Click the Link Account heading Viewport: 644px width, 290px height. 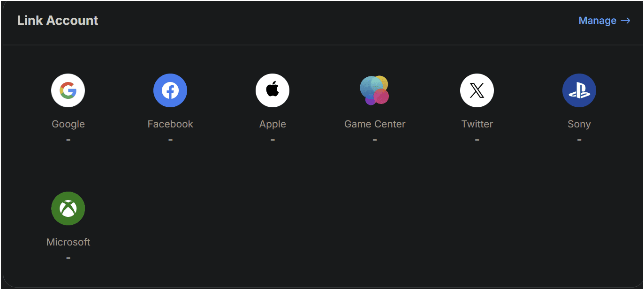point(57,20)
